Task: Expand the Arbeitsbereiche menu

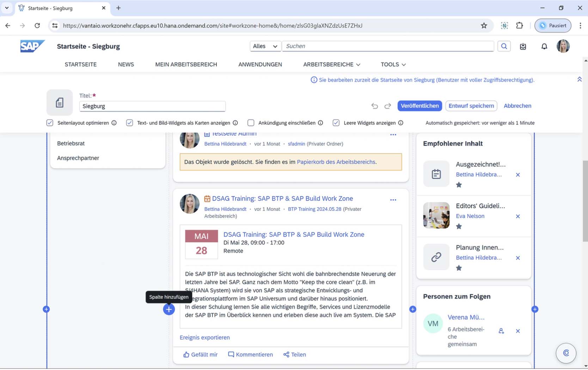Action: (331, 64)
